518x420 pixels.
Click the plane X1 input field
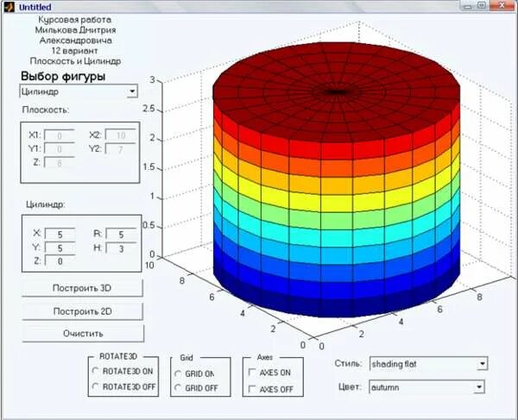coord(59,135)
